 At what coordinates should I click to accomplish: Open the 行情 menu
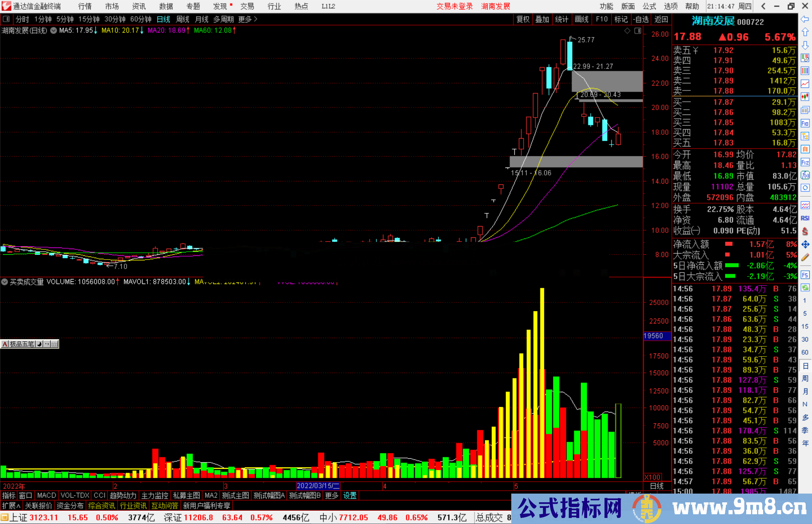tap(85, 6)
